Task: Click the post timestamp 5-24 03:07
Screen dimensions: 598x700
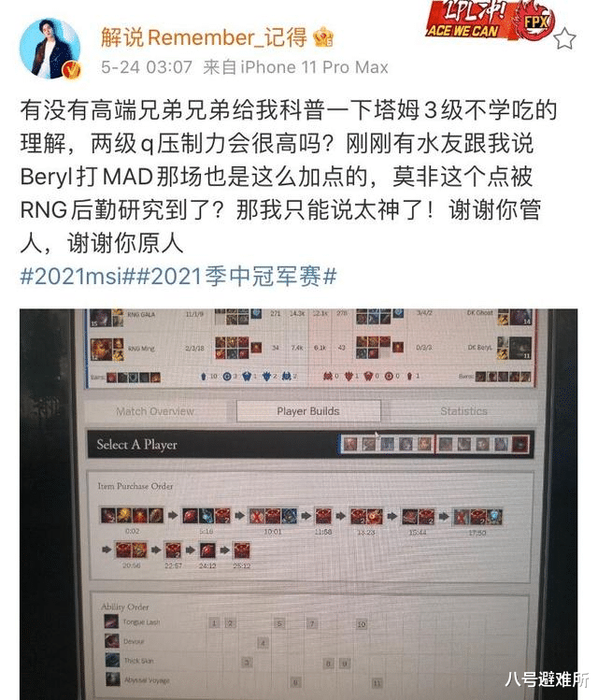Action: pyautogui.click(x=147, y=67)
